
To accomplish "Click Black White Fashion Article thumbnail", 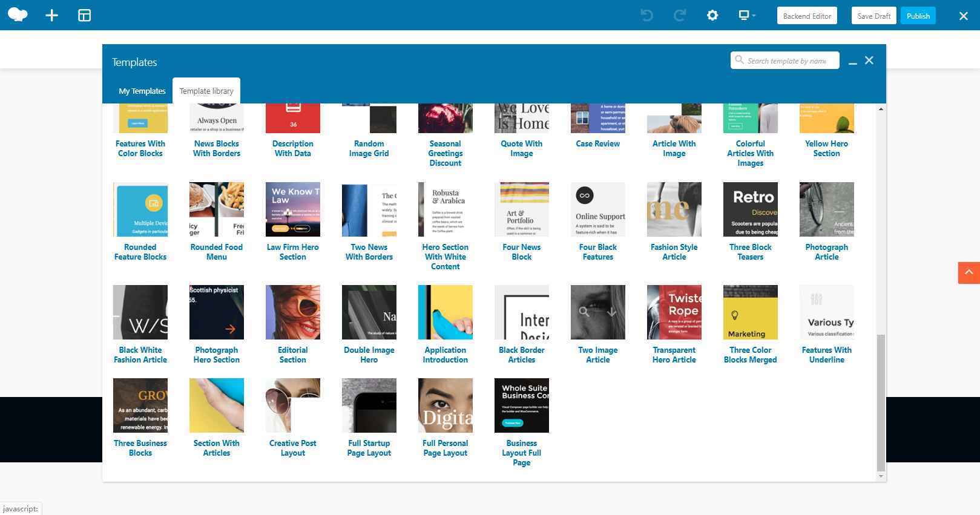I will click(140, 312).
